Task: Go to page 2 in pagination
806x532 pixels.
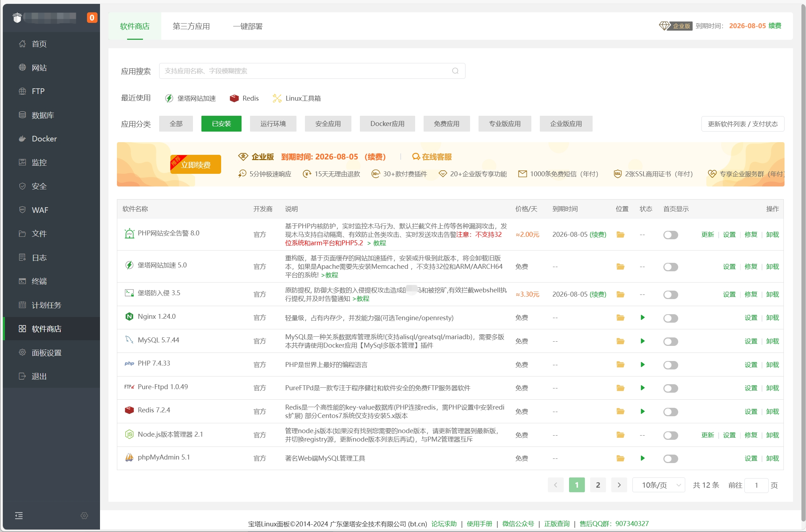Action: tap(598, 485)
